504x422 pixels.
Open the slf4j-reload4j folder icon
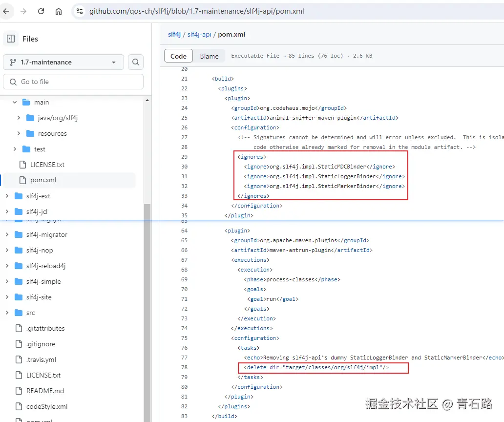click(19, 266)
